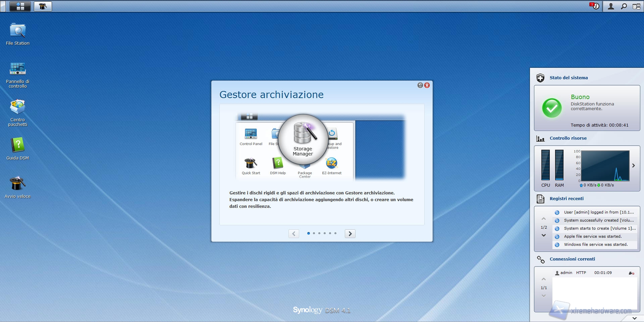Viewport: 644px width, 322px height.
Task: Collapse widget panel with bottom chevron
Action: click(x=634, y=318)
